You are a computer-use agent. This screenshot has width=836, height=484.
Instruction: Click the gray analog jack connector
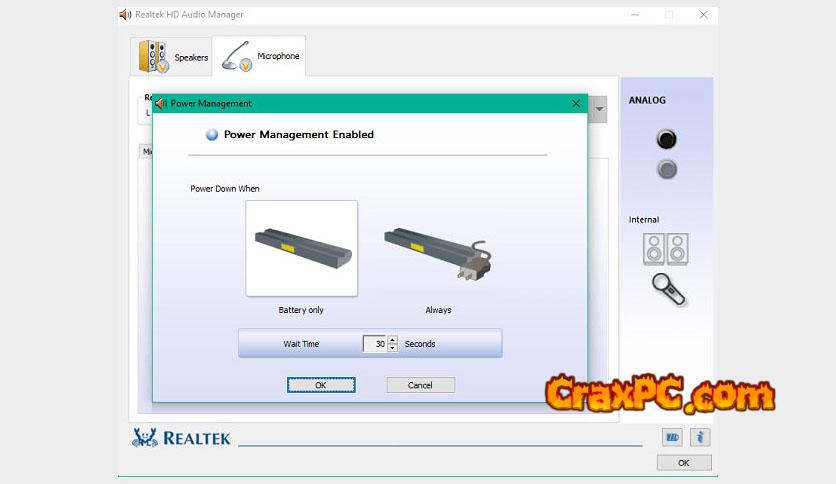click(x=666, y=170)
